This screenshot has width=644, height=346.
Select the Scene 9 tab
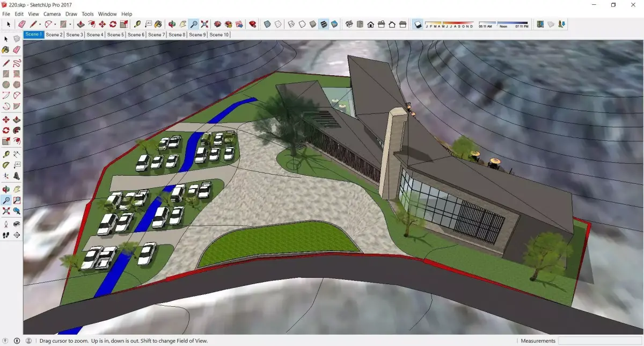point(197,34)
